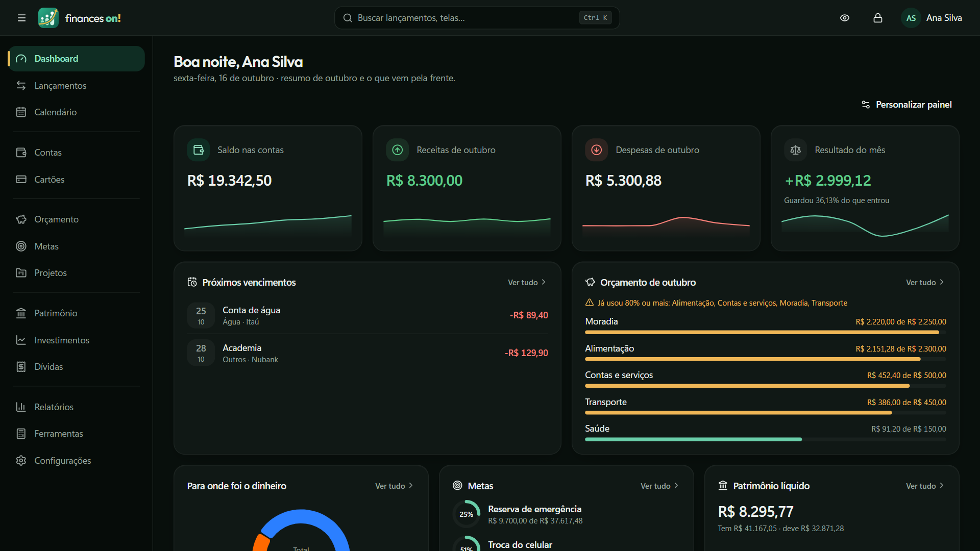
Task: Click the Transporte budget category label
Action: (606, 402)
